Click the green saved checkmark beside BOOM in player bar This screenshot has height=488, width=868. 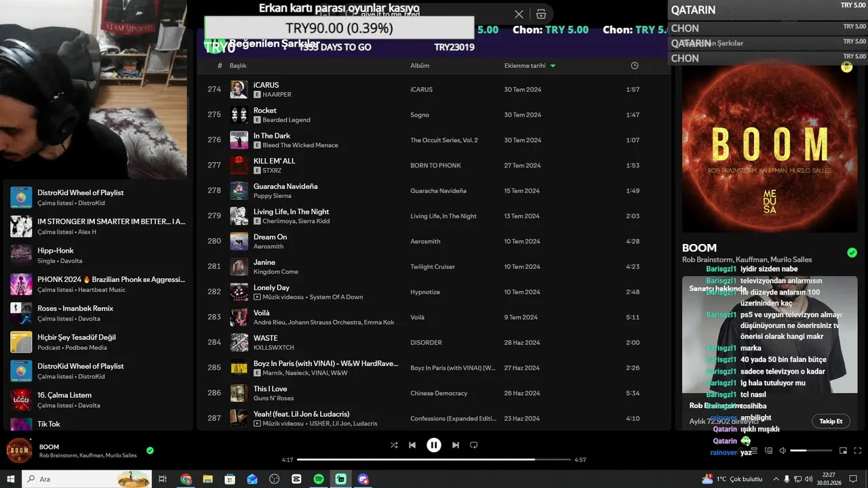(150, 450)
